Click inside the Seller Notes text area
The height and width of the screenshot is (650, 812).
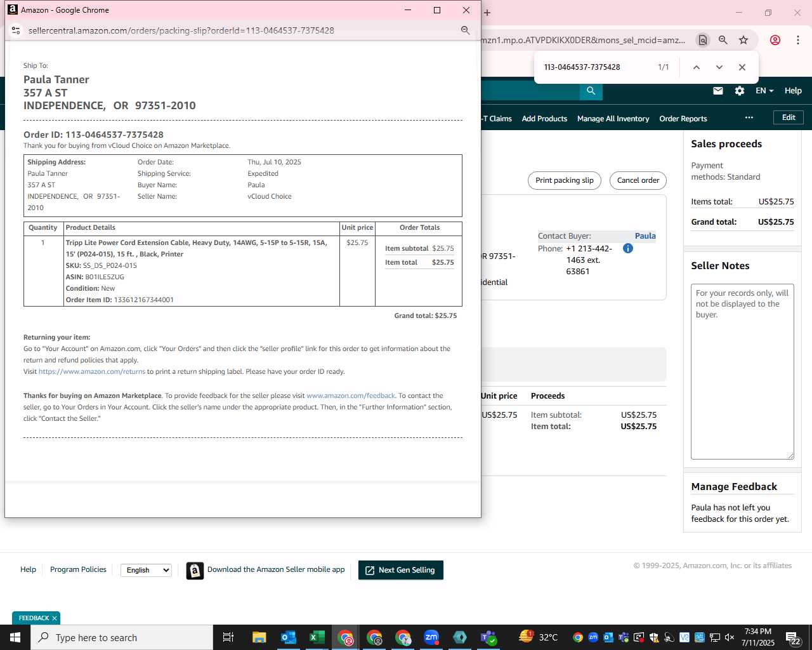click(x=742, y=371)
